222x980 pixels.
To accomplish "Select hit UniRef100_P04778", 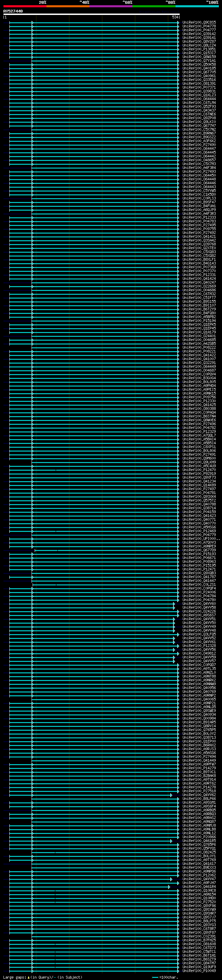I will [x=199, y=26].
